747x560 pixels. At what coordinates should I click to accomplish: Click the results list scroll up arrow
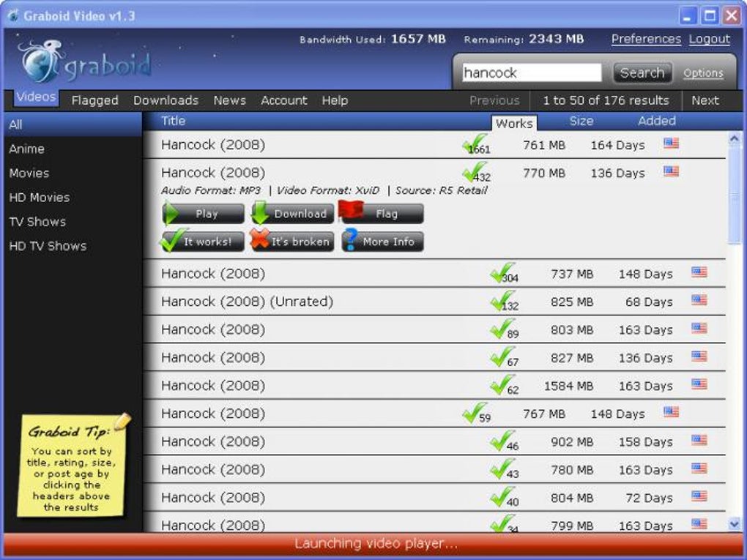click(x=734, y=138)
